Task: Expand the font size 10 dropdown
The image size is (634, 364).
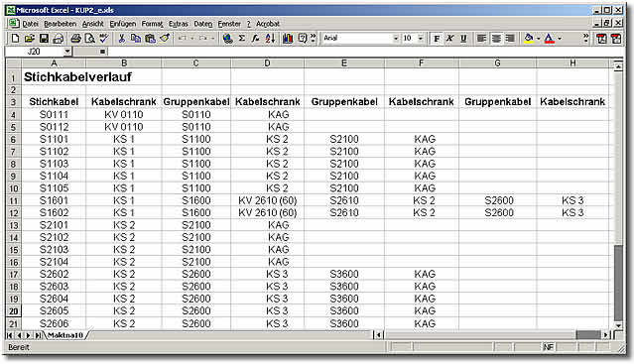Action: pos(421,39)
